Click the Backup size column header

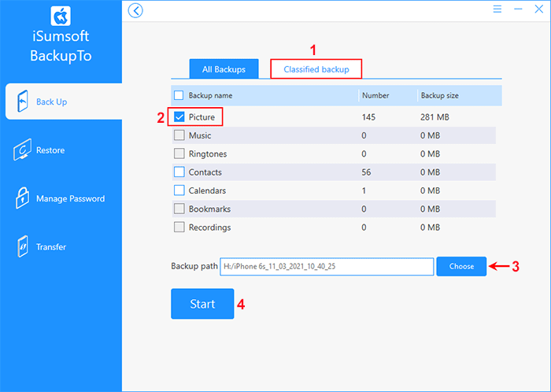439,95
